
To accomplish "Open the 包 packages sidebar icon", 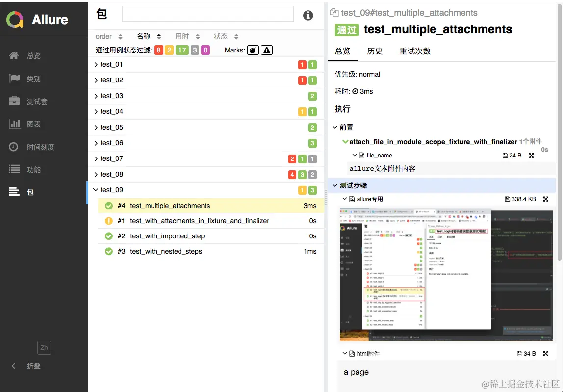I will point(14,192).
